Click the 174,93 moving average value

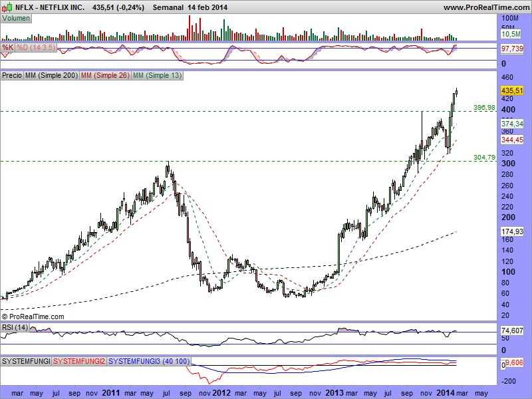tap(512, 231)
